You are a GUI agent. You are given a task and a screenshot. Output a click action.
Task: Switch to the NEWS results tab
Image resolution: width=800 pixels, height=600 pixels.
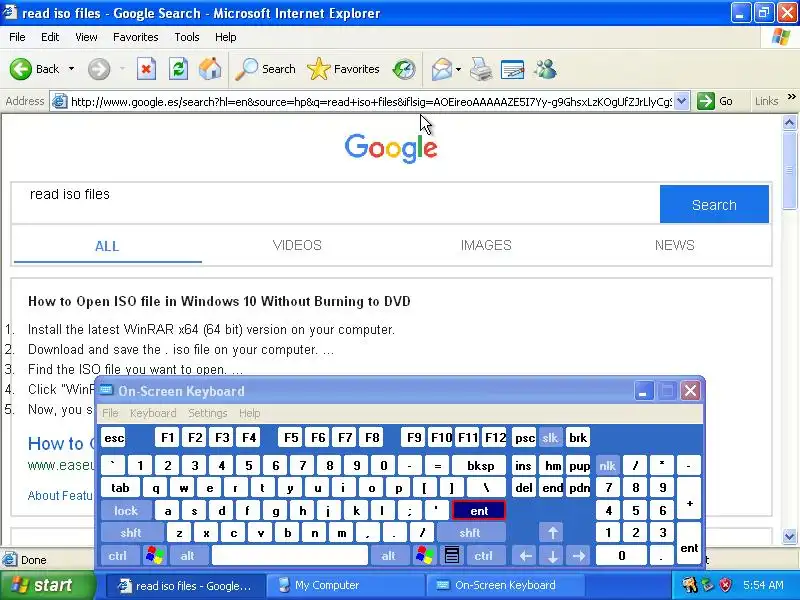pos(674,245)
